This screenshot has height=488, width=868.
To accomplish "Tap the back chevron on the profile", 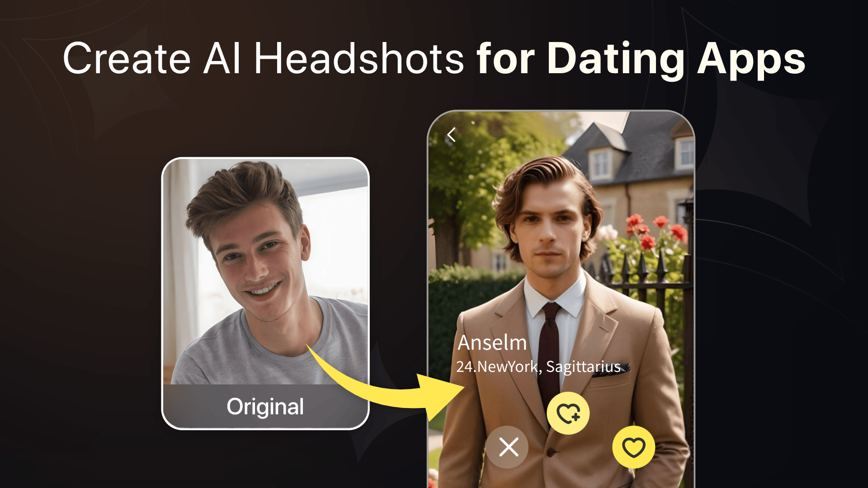I will 451,135.
